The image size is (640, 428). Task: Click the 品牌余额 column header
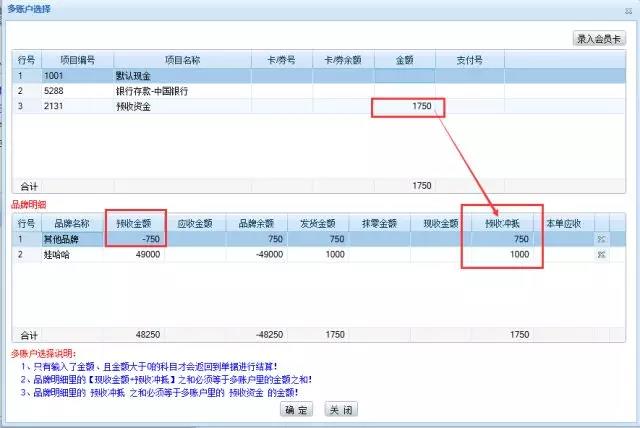click(256, 223)
